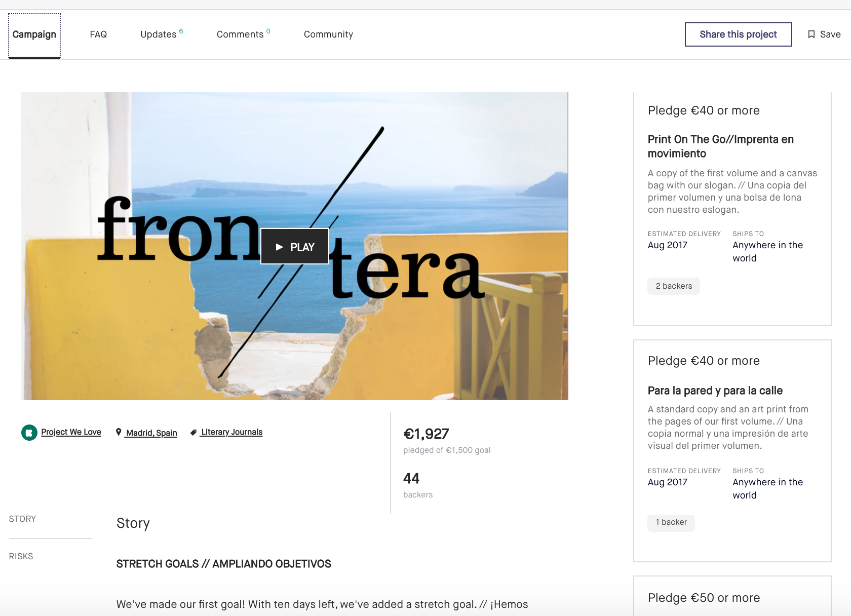The image size is (851, 616).
Task: Select the Para la pared y para la calle reward
Action: [x=732, y=451]
